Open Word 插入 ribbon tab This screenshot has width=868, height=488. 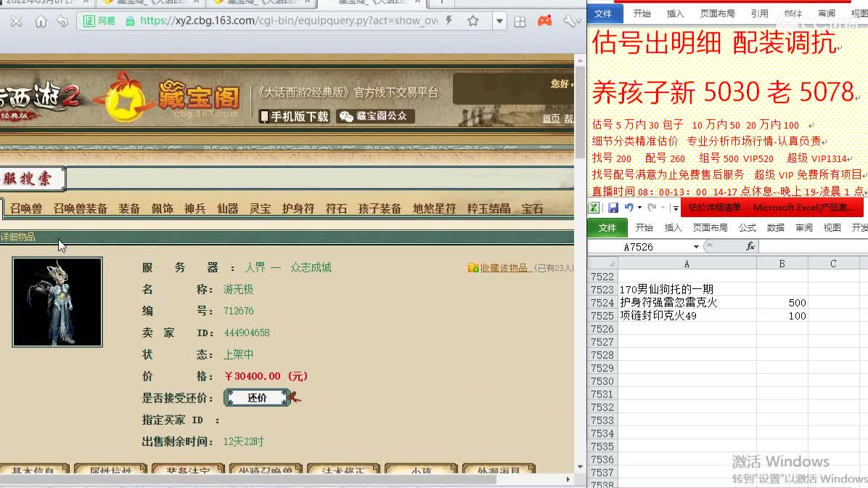pos(675,13)
